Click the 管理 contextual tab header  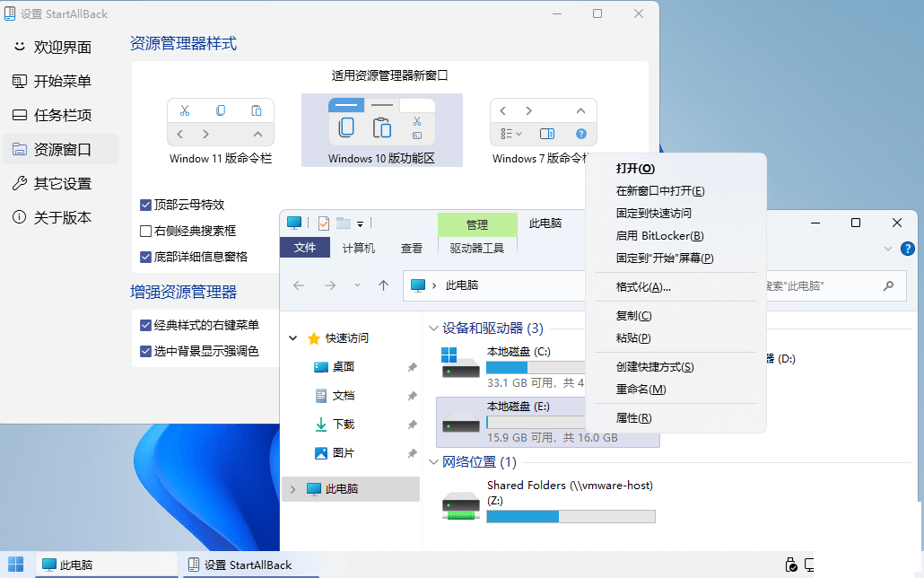tap(477, 224)
